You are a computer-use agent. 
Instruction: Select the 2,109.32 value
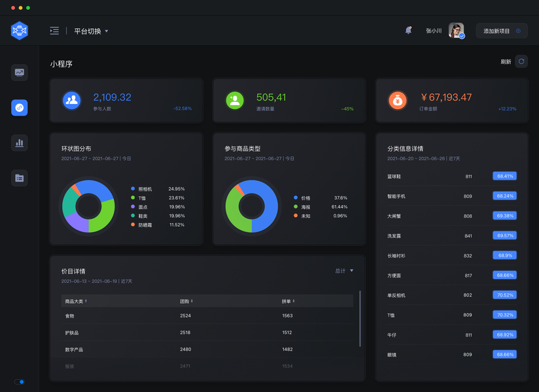pyautogui.click(x=112, y=97)
